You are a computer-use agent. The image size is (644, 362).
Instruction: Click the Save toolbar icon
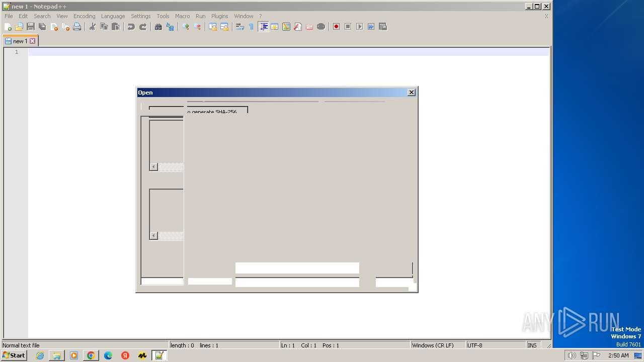pos(31,27)
